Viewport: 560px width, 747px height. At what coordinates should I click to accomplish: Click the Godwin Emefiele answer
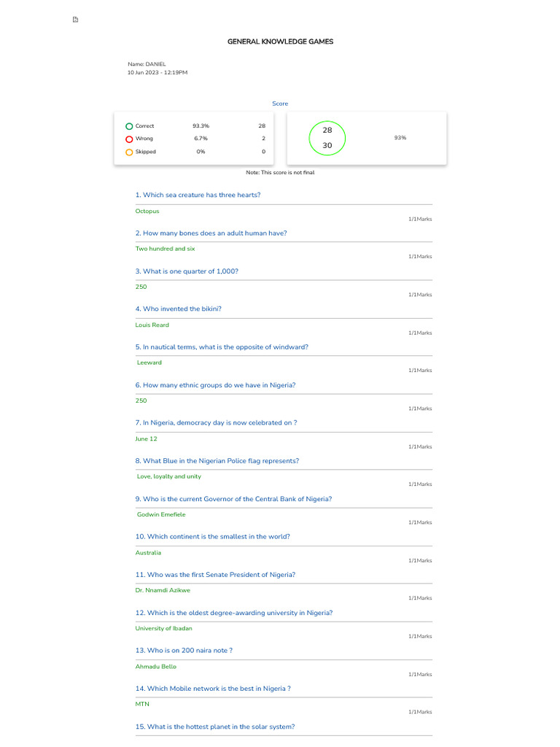[161, 514]
